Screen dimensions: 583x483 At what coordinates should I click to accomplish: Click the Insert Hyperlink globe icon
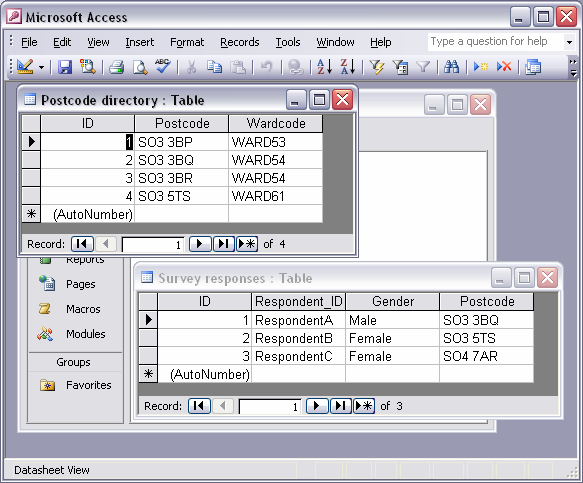pos(296,68)
